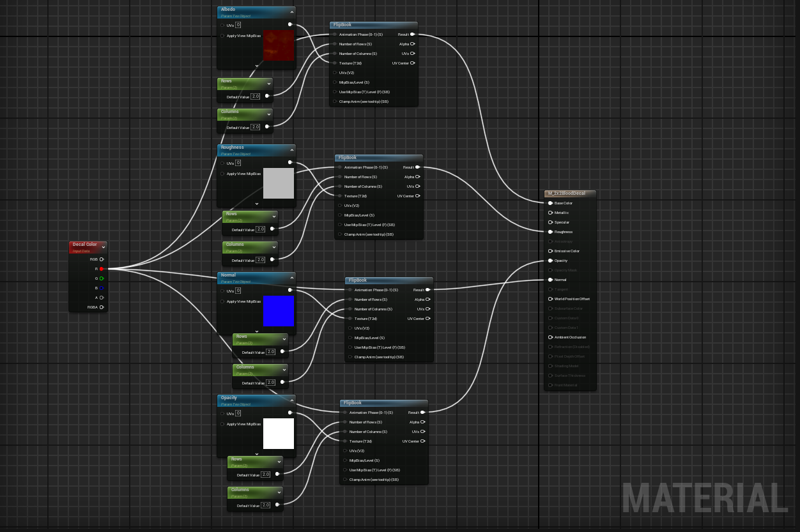The width and height of the screenshot is (800, 532).
Task: Click the dark red Albedo texture preview
Action: (x=278, y=45)
